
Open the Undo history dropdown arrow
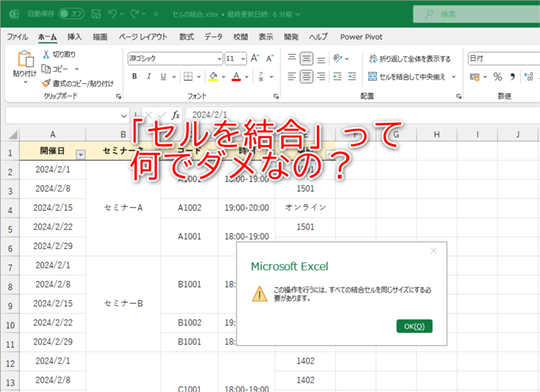click(122, 14)
